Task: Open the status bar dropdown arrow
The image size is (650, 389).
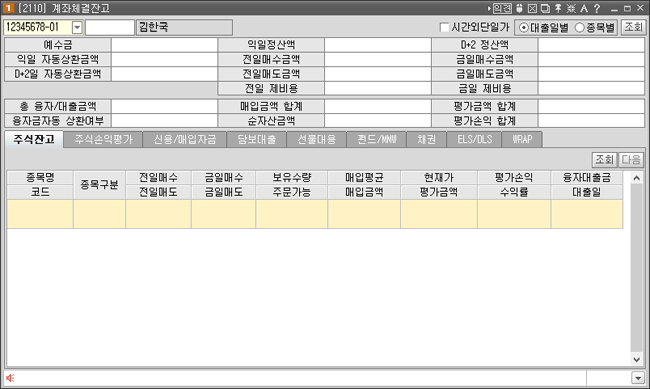Action: point(638,378)
